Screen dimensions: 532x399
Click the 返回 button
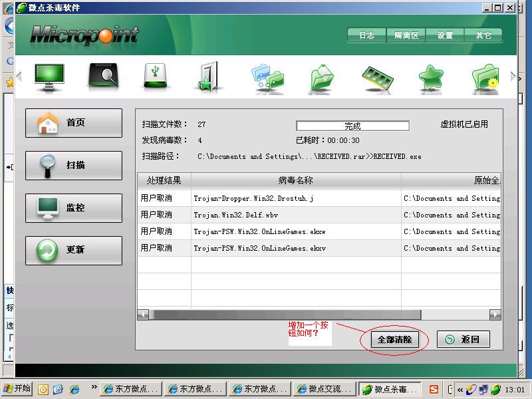pos(463,339)
